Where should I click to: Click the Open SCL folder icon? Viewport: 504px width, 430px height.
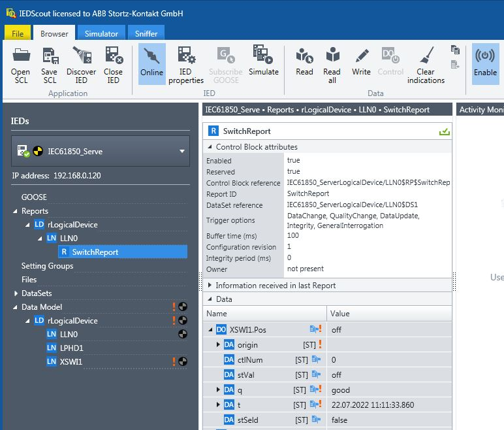[x=21, y=56]
